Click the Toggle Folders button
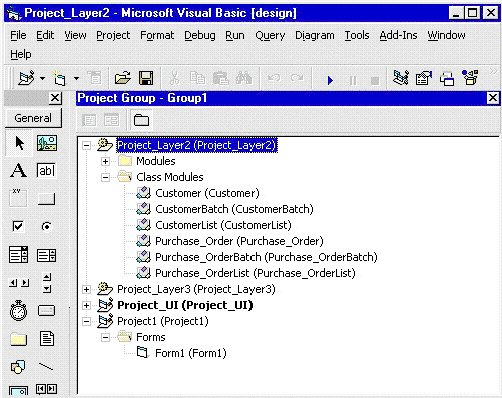This screenshot has height=398, width=502. point(141,120)
